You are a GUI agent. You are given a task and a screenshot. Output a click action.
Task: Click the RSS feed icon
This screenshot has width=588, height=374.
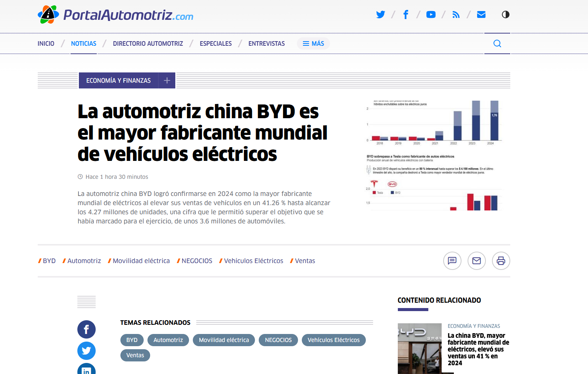click(x=456, y=15)
